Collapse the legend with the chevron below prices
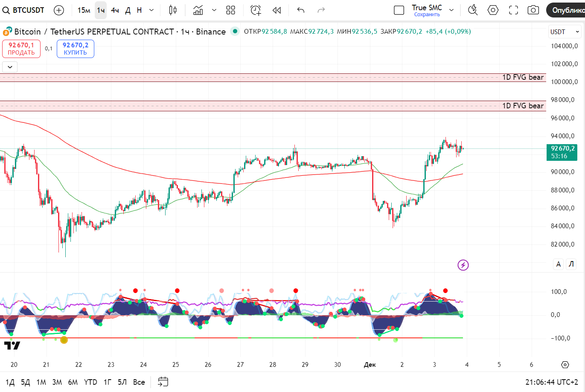This screenshot has height=392, width=585. coord(9,67)
